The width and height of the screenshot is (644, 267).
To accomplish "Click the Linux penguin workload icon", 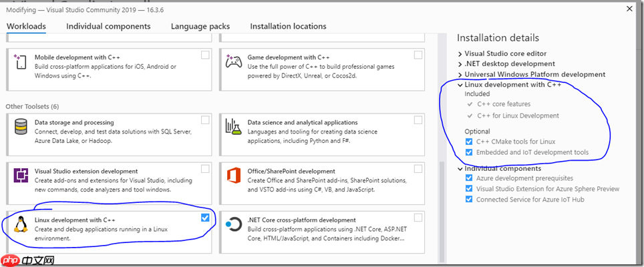I will [20, 224].
